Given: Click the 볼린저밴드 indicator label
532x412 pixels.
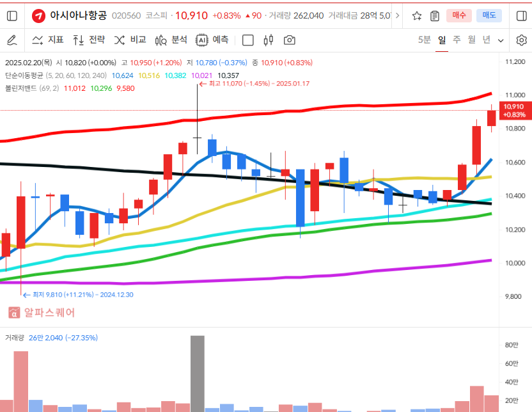Looking at the screenshot, I should pos(20,88).
